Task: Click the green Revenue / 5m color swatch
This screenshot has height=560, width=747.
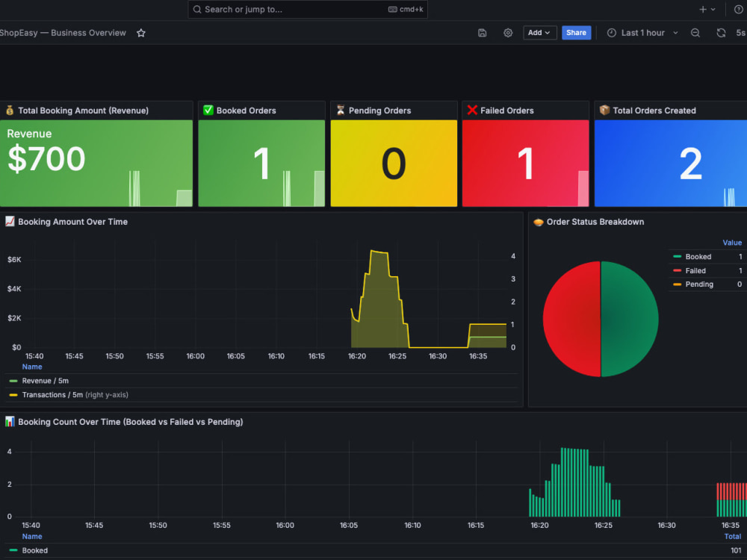Action: pyautogui.click(x=13, y=381)
